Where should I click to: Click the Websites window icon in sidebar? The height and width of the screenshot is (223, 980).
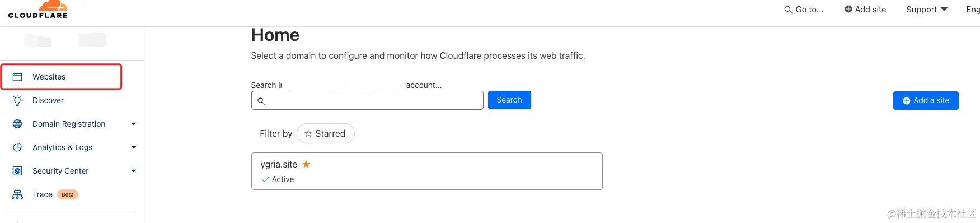coord(17,77)
